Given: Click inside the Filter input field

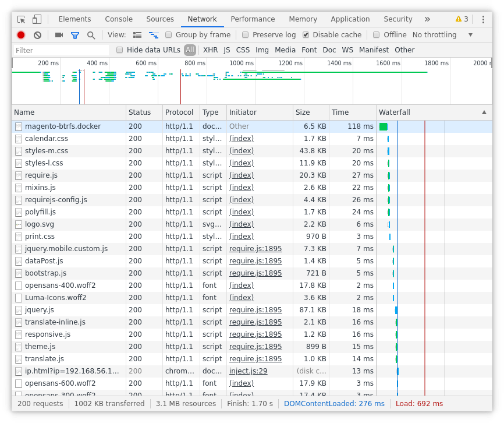Looking at the screenshot, I should (x=58, y=50).
